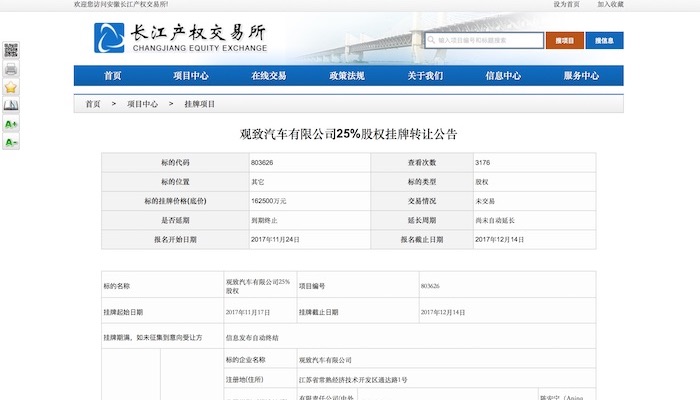This screenshot has height=400, width=700.
Task: Increase font size with A+ icon
Action: point(11,124)
